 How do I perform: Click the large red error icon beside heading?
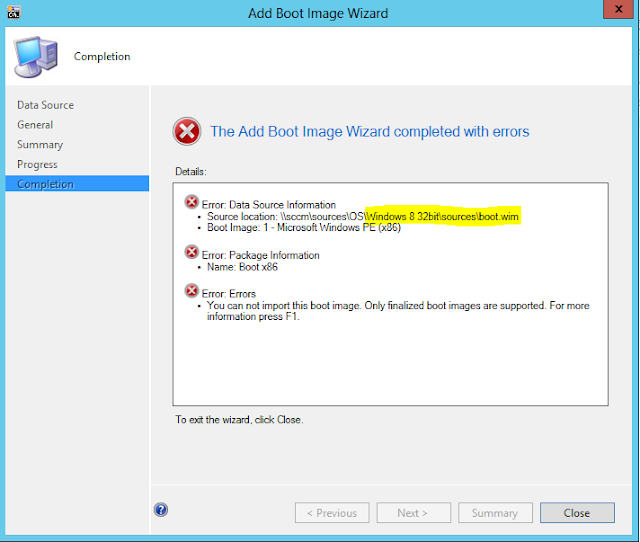(187, 131)
